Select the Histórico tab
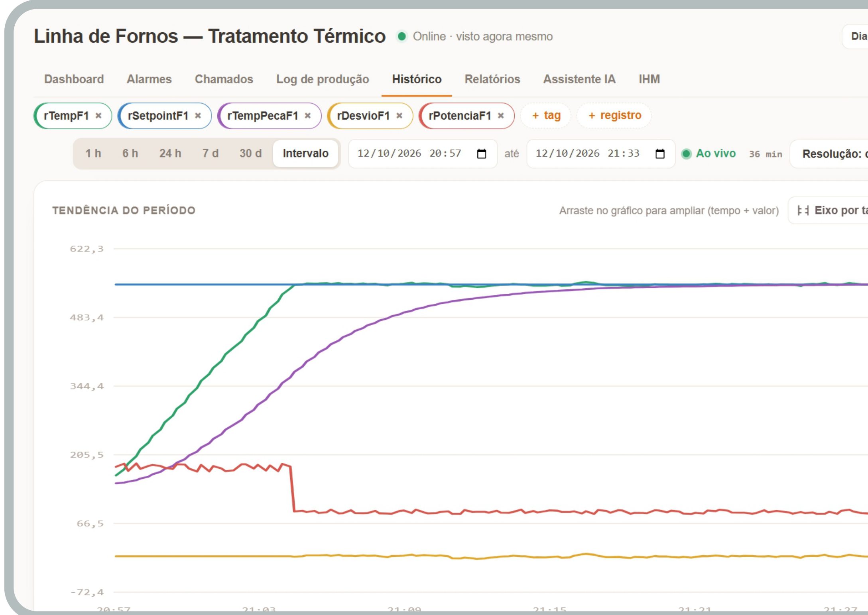 [417, 79]
